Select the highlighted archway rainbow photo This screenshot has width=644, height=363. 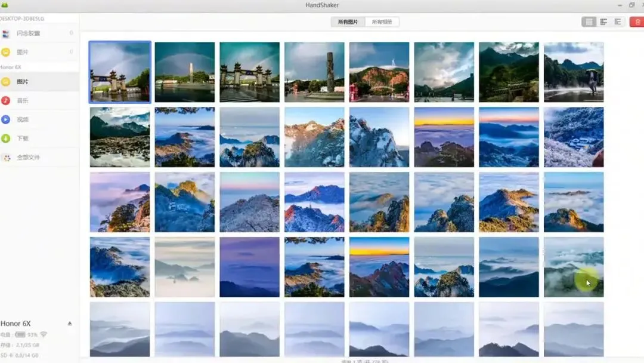[120, 72]
